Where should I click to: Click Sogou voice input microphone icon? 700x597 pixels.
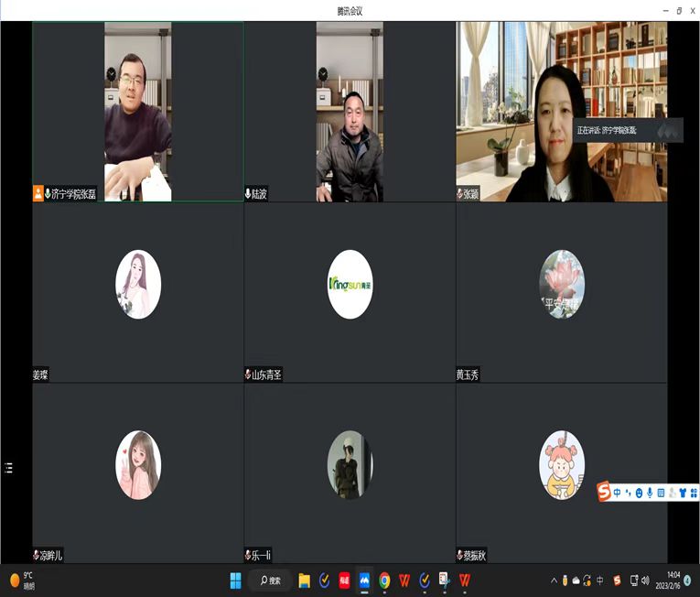pos(650,493)
